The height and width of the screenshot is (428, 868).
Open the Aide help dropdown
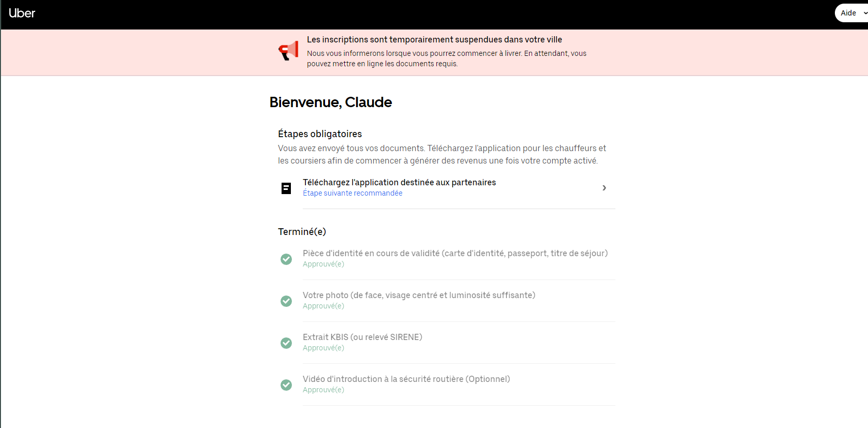coord(851,13)
